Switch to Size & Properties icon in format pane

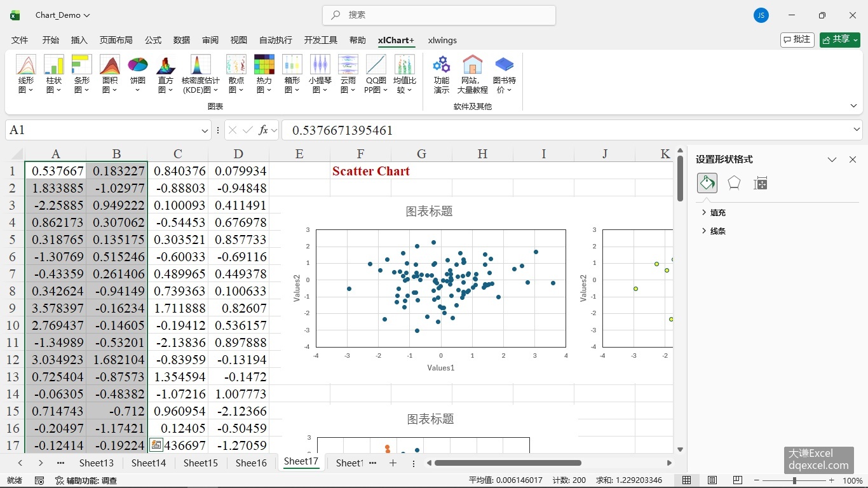pos(761,183)
